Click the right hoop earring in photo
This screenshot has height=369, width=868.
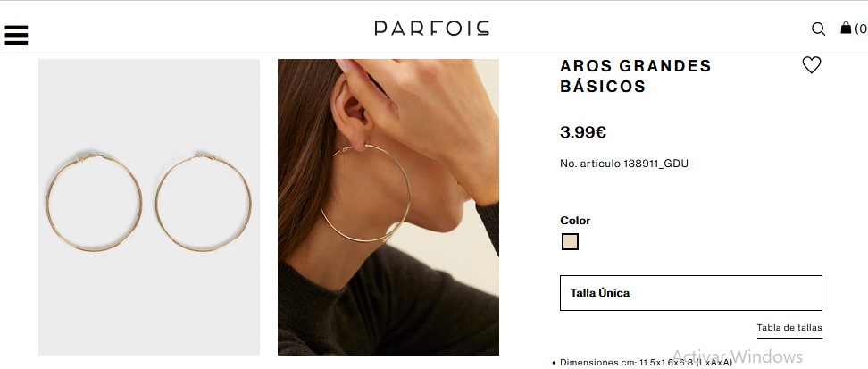click(x=204, y=203)
